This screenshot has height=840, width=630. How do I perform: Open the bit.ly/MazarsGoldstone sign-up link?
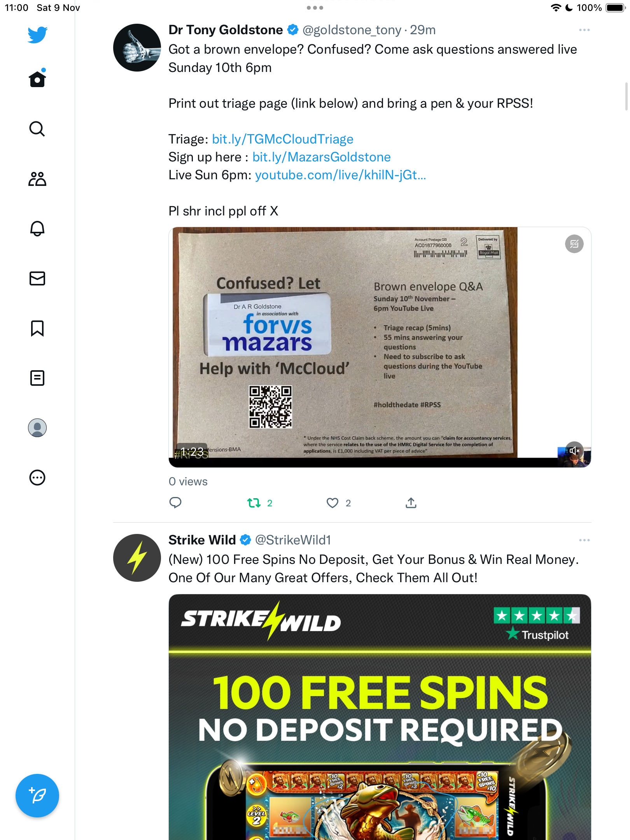[322, 157]
